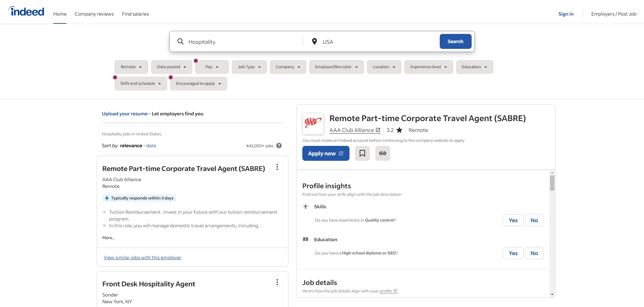Save job with bookmark icon
Viewport: 644px width, 307px height.
point(362,153)
